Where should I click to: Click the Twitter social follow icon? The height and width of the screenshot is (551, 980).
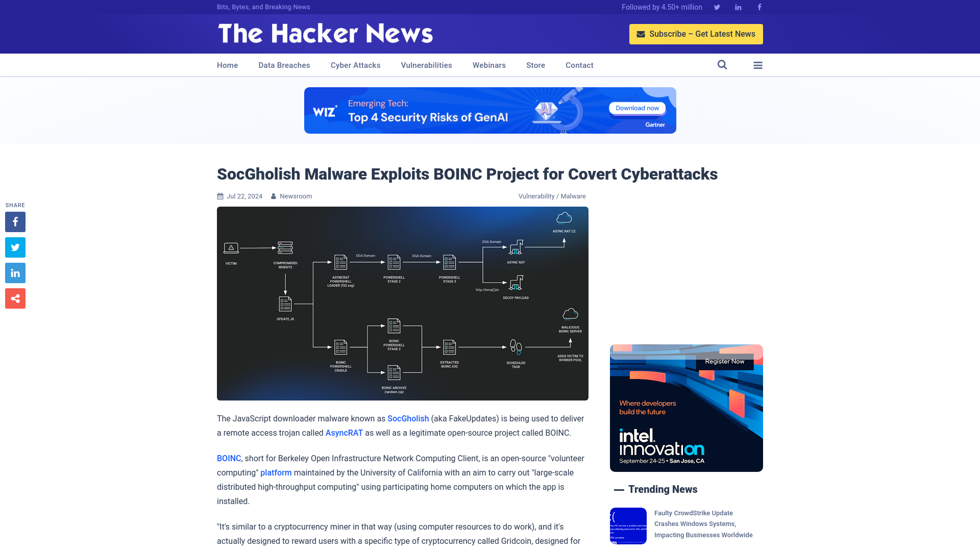pos(717,7)
